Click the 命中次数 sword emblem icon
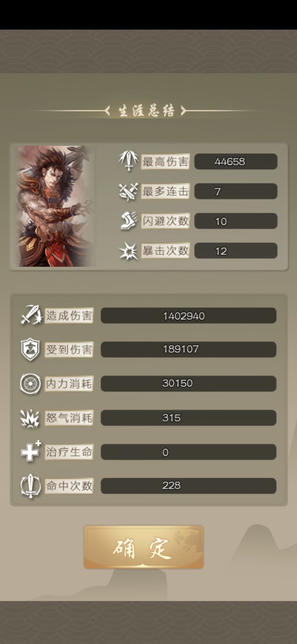This screenshot has width=297, height=644. (x=31, y=486)
